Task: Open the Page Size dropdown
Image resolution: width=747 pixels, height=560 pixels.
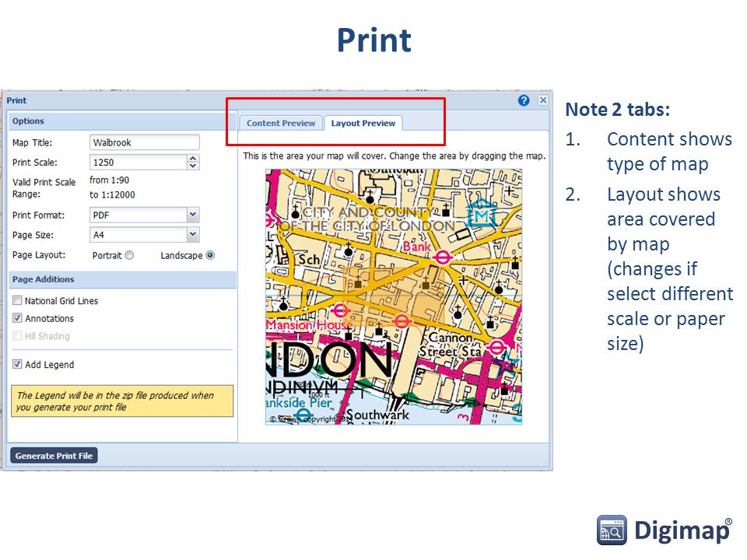Action: click(192, 234)
